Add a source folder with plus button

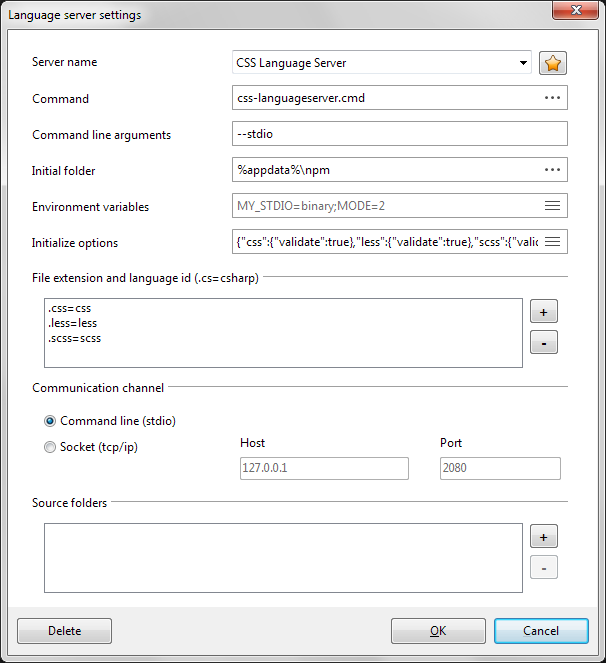click(543, 537)
